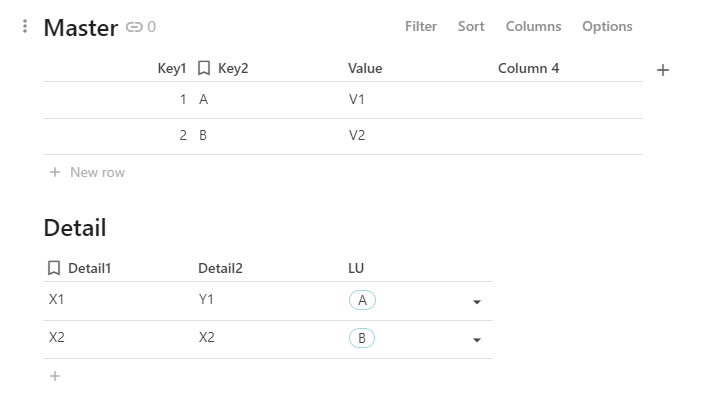715x403 pixels.
Task: Click the bookmark icon on Detail1 column
Action: [54, 269]
